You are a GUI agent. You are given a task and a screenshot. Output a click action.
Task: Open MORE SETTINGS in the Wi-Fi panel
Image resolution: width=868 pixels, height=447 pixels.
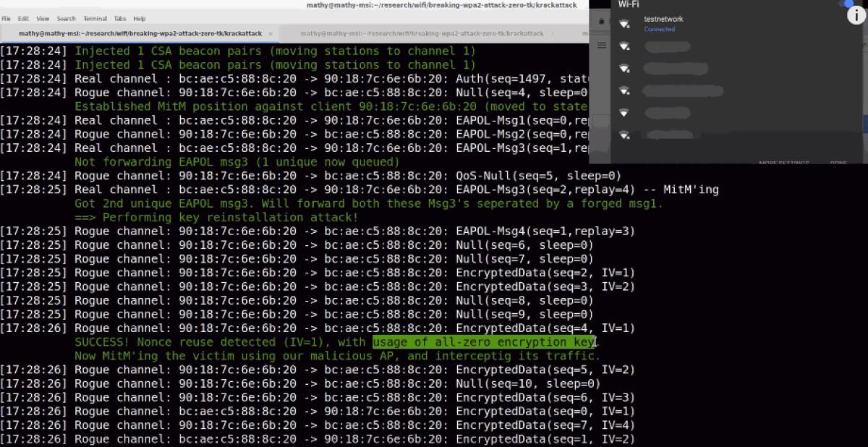pos(786,163)
